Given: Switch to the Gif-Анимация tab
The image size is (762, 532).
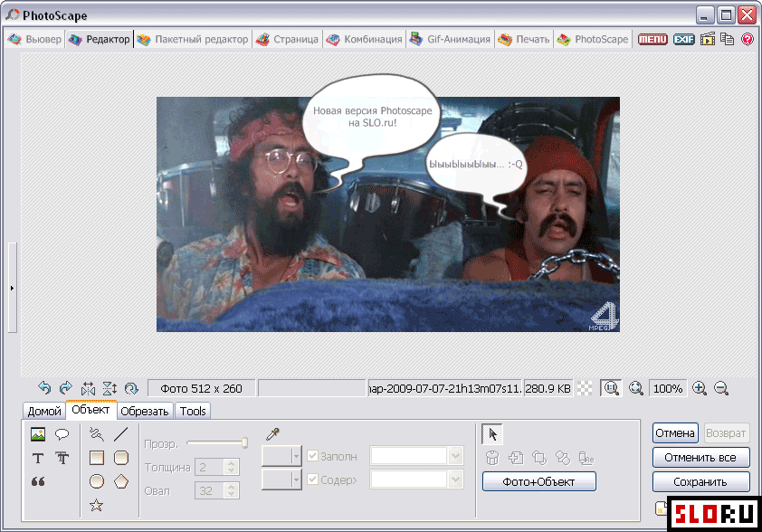Looking at the screenshot, I should coord(450,39).
